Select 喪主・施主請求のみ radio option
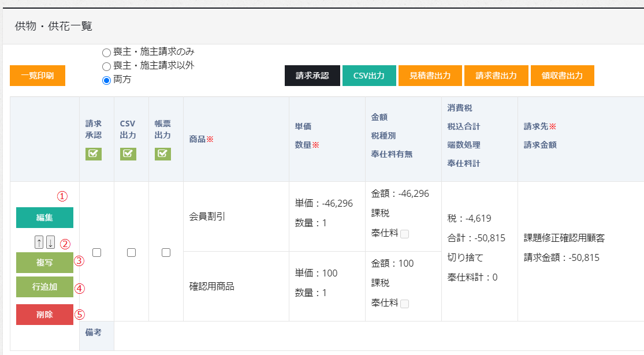Image resolution: width=644 pixels, height=355 pixels. pos(106,53)
